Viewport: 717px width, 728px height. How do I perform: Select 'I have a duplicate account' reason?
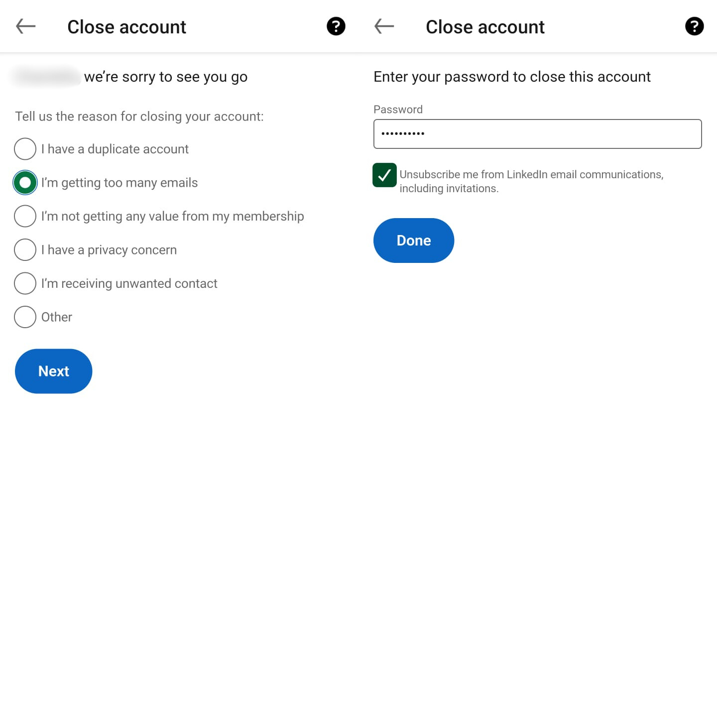pyautogui.click(x=25, y=149)
